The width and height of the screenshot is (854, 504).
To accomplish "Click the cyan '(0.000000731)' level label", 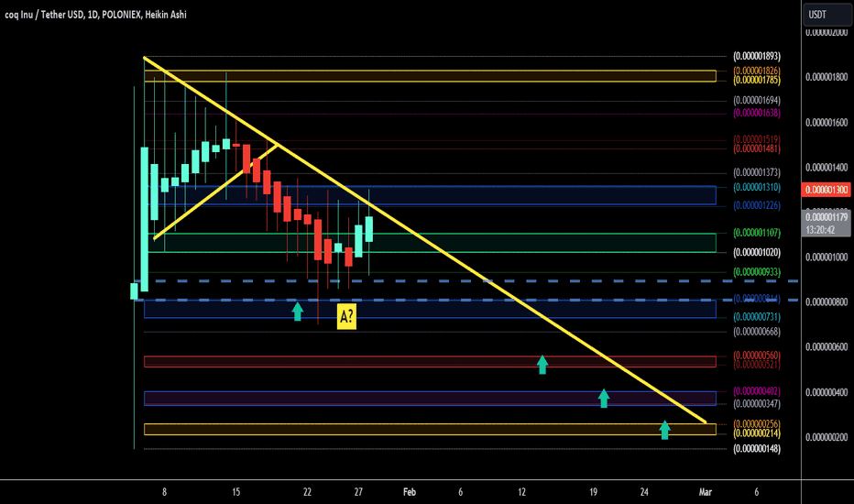I will click(757, 316).
